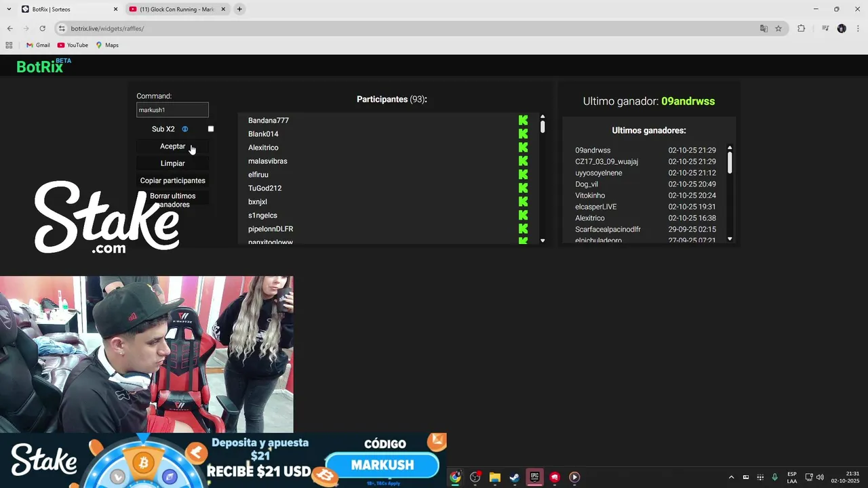The image size is (868, 488).
Task: Select winner Vitokinho in the winners list
Action: (590, 196)
